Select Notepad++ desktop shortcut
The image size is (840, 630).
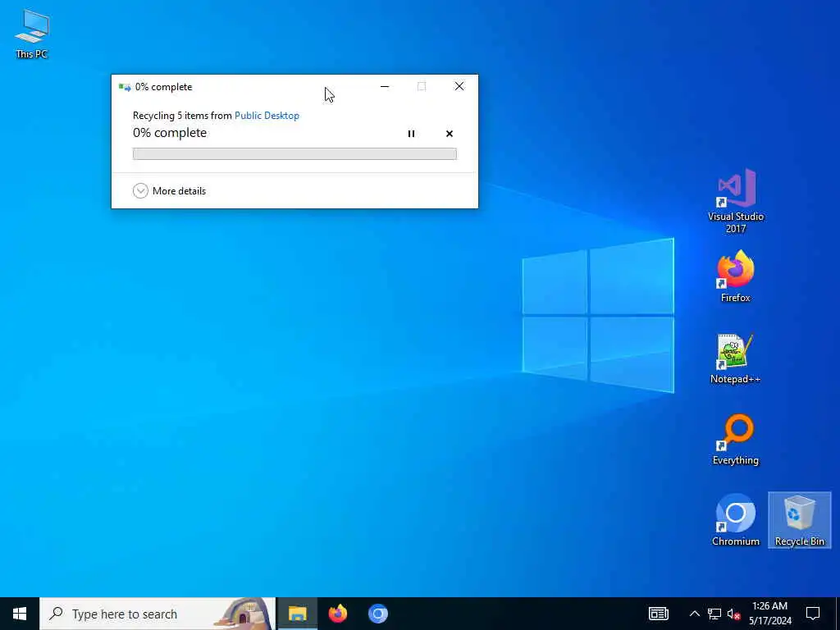pos(736,358)
